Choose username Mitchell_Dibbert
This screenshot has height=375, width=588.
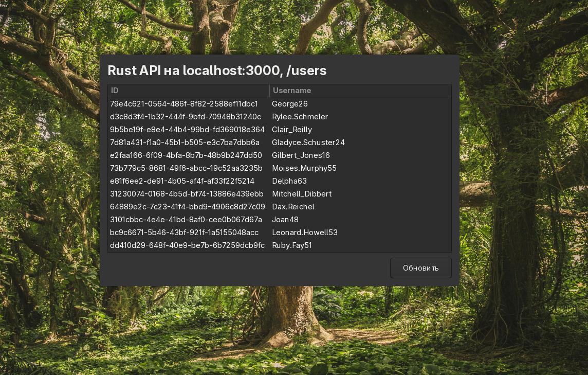coord(302,194)
